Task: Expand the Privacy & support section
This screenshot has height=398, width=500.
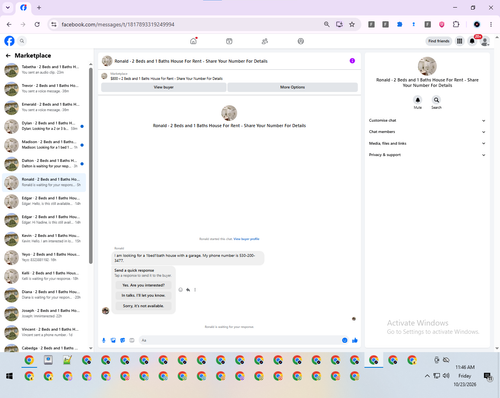Action: click(427, 155)
